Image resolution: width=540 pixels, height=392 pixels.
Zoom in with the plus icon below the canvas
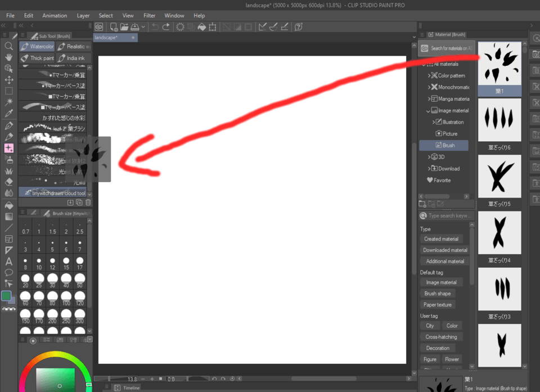click(152, 379)
